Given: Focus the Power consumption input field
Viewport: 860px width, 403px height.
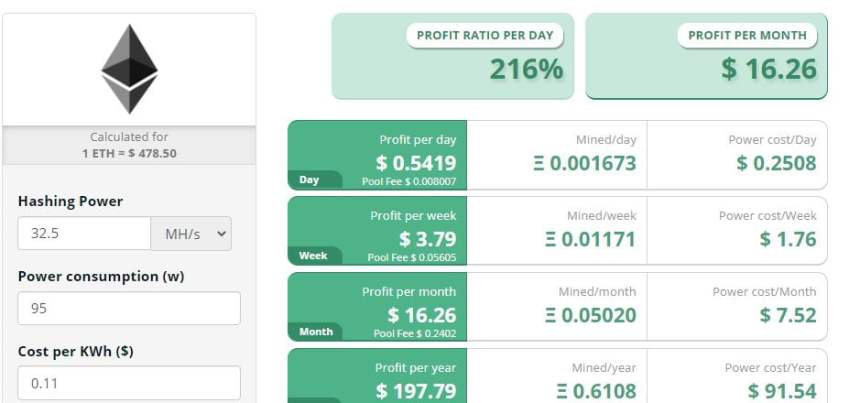Looking at the screenshot, I should (x=129, y=308).
